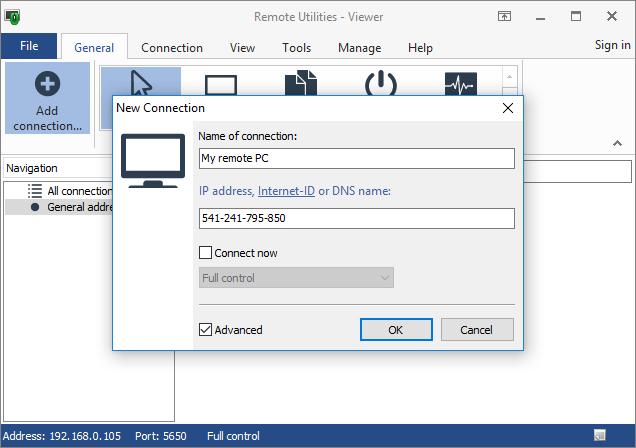Click the status bar icon at right

[598, 435]
